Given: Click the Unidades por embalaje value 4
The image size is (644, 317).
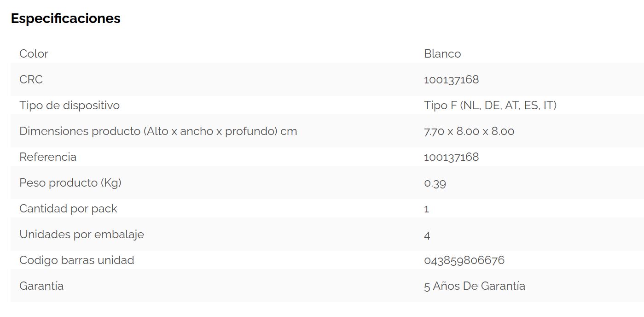Looking at the screenshot, I should click(x=427, y=235).
